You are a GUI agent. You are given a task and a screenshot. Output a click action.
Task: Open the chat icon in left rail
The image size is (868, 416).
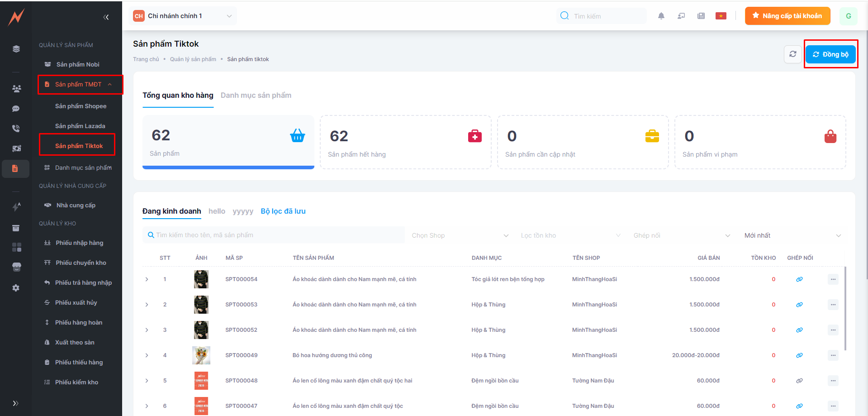point(16,109)
